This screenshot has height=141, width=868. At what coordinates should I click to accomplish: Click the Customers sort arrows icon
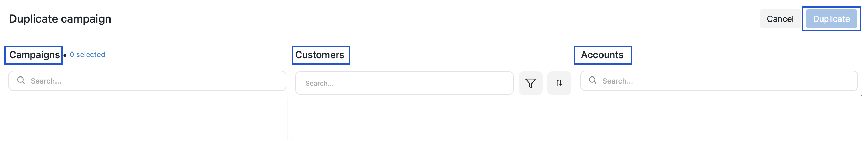[x=559, y=83]
